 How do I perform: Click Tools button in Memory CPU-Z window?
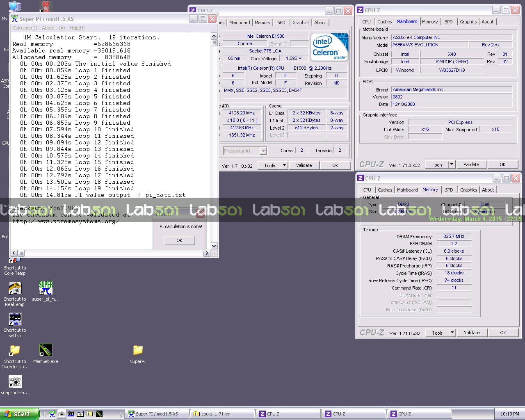pos(437,333)
